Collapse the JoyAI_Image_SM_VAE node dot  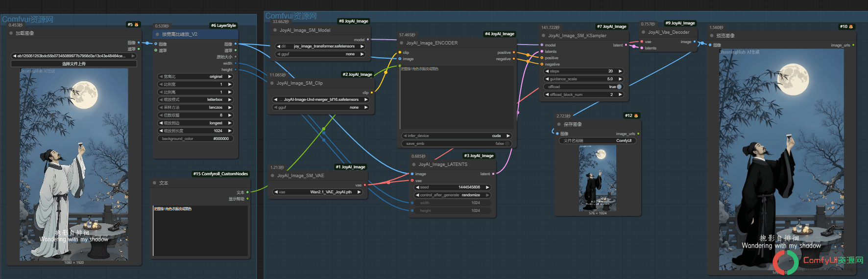click(272, 175)
